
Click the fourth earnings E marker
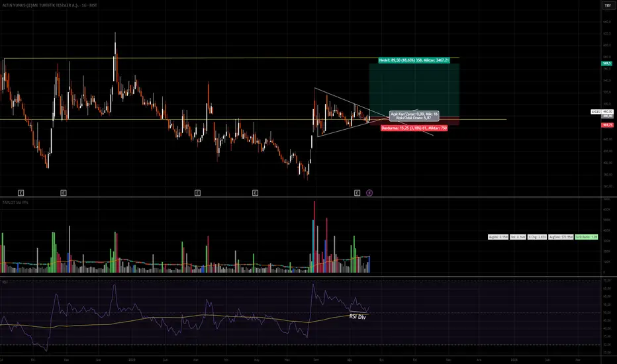click(255, 193)
